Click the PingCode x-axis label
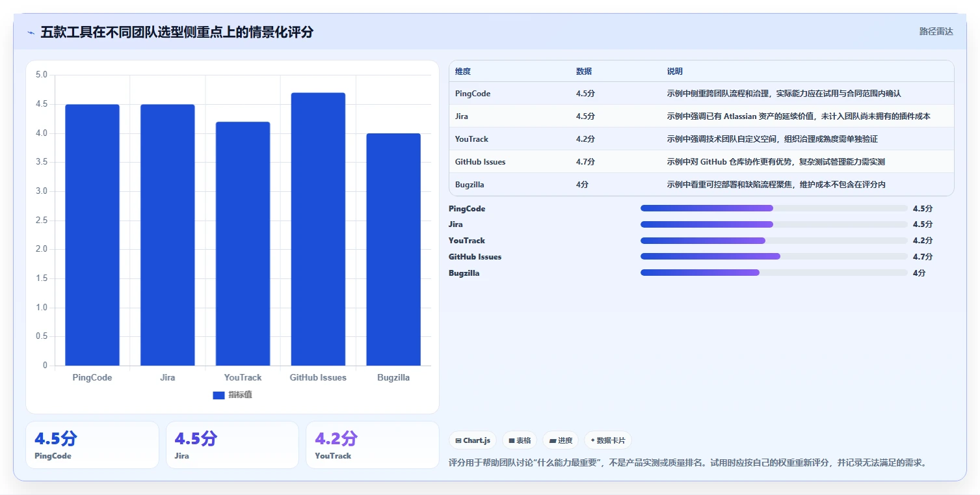Screen dimensions: 980x495 pos(92,377)
